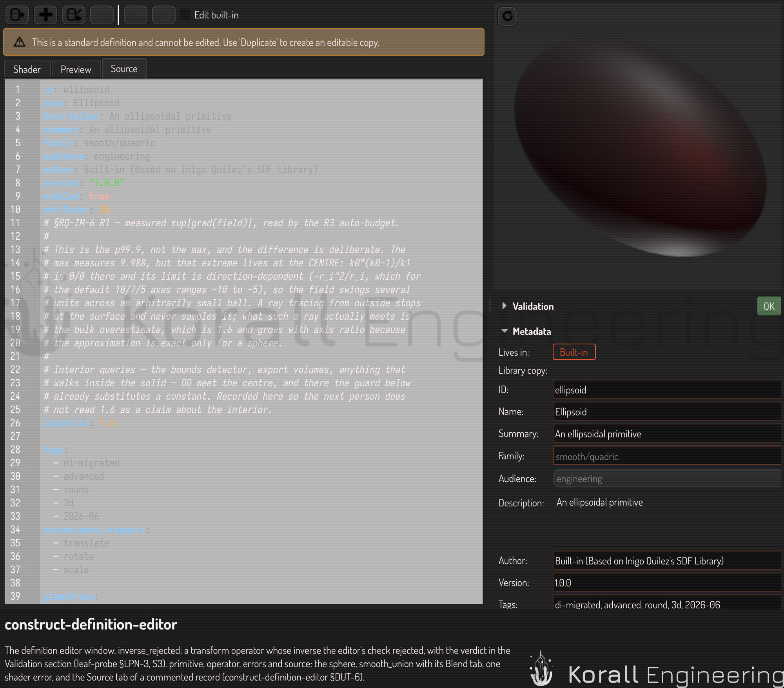Click the warning triangle icon in banner

pos(20,42)
